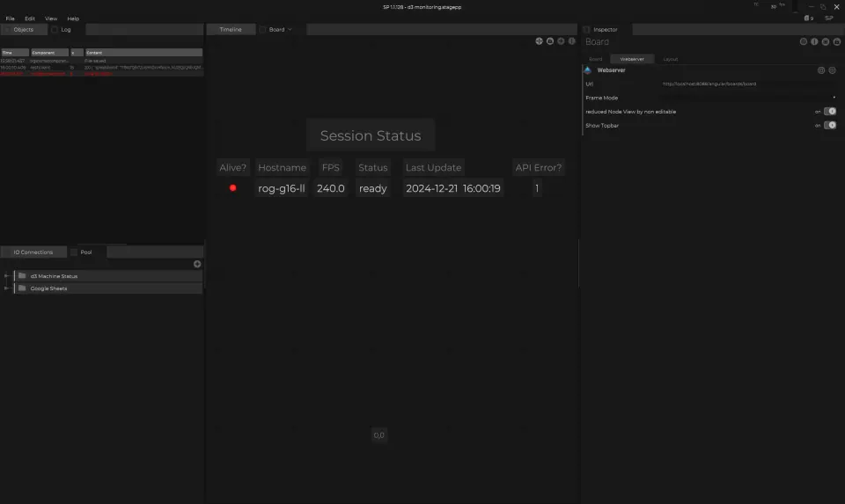This screenshot has height=504, width=845.
Task: Open the Board tab dropdown arrow
Action: point(290,30)
